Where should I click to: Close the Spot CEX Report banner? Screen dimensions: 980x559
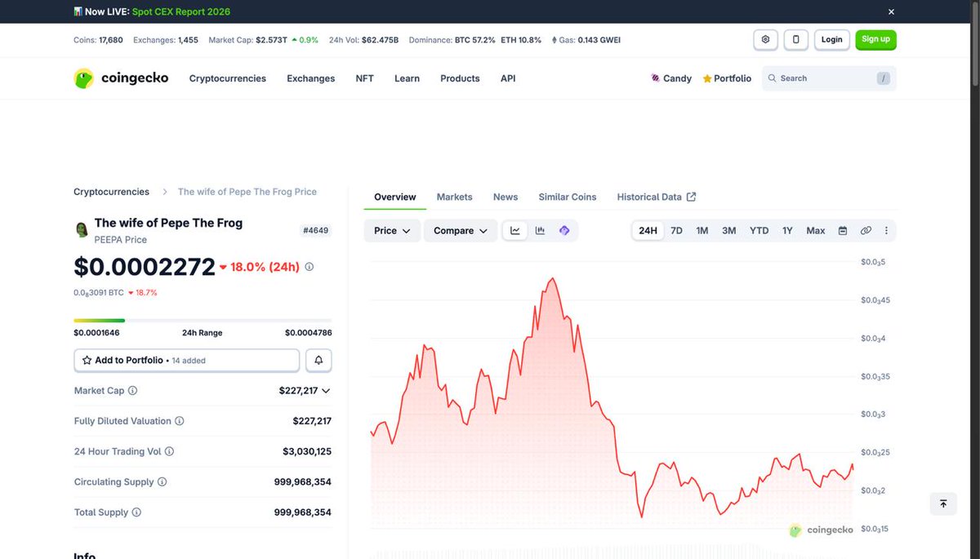[x=891, y=12]
